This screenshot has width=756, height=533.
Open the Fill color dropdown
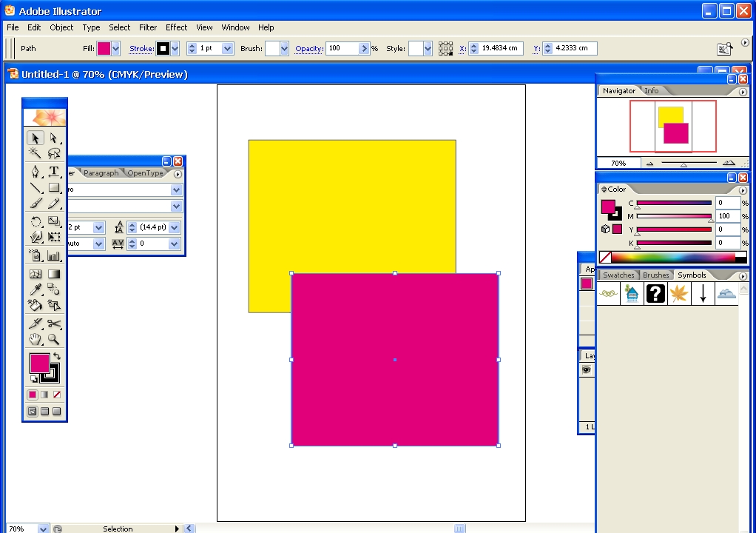pyautogui.click(x=116, y=49)
